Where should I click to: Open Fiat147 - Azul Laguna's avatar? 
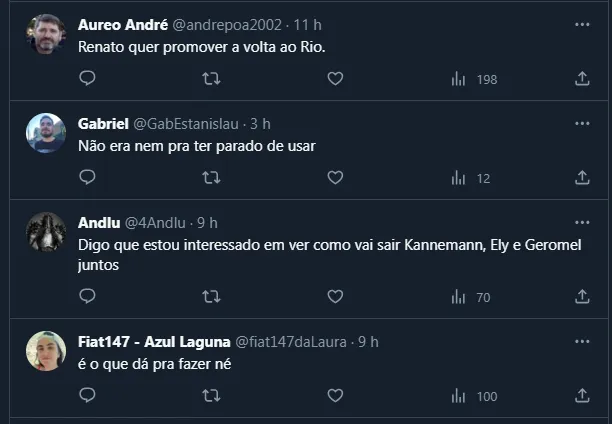point(46,351)
